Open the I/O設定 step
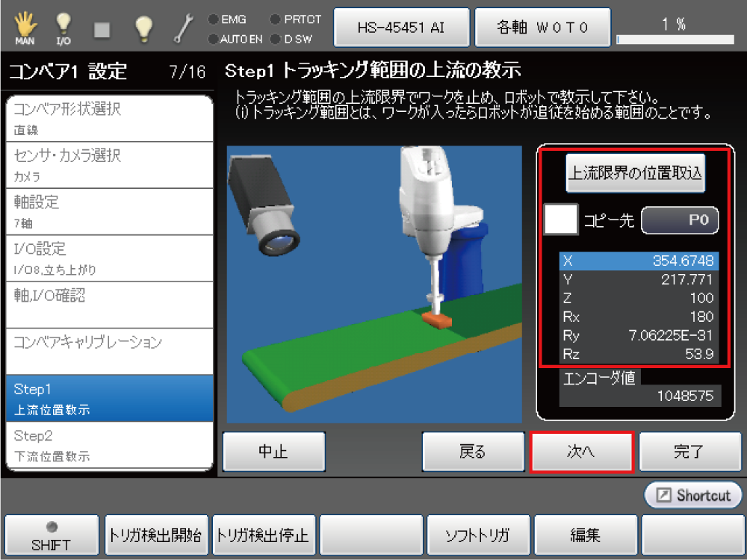Screen dimensions: 747x560 (109, 258)
